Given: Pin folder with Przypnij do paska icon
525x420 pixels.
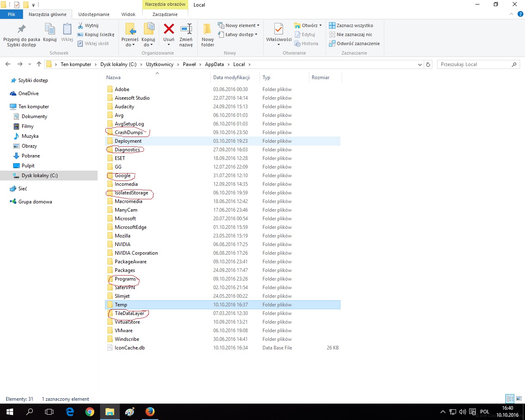Looking at the screenshot, I should 22,30.
